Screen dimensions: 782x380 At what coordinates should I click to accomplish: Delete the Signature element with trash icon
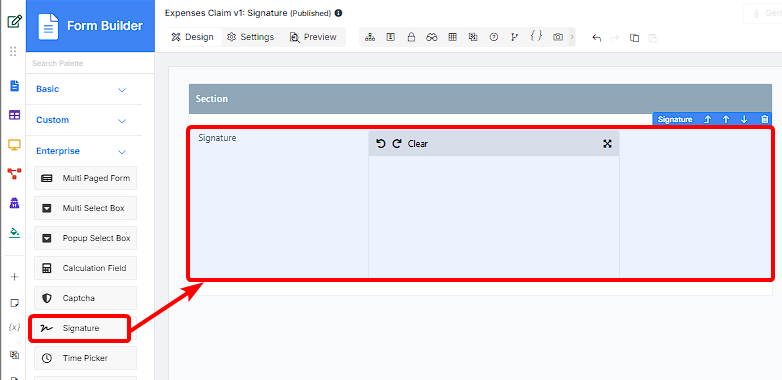(765, 119)
